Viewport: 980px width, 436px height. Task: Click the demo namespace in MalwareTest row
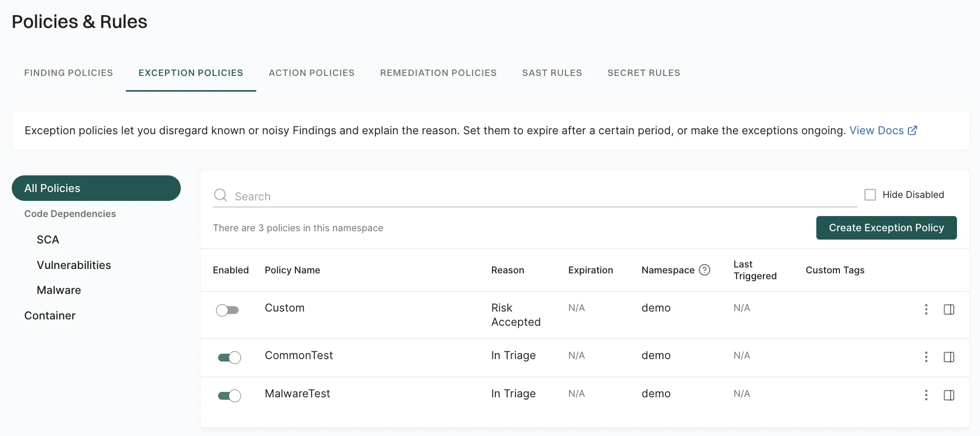[656, 393]
